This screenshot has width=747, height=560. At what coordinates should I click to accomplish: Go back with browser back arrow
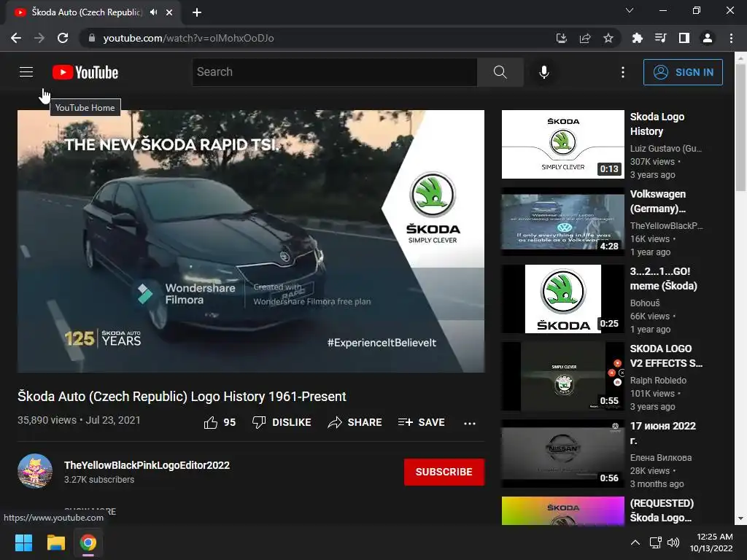(16, 38)
